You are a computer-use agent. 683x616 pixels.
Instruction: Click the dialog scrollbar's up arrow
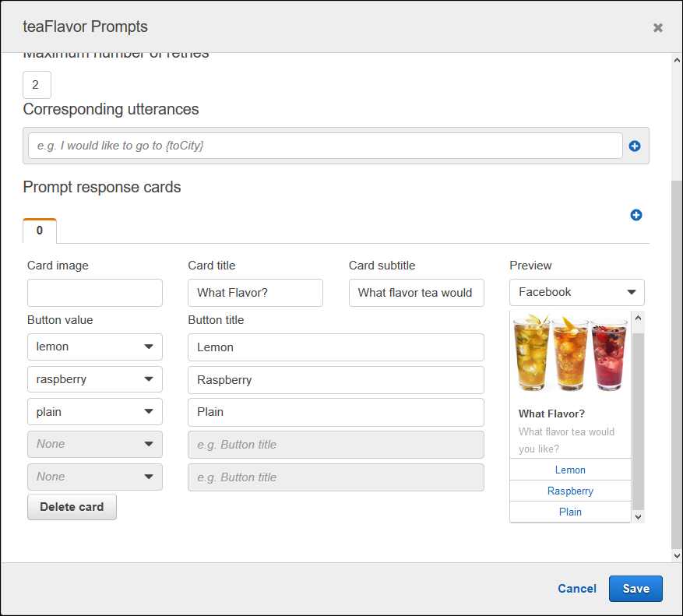676,59
